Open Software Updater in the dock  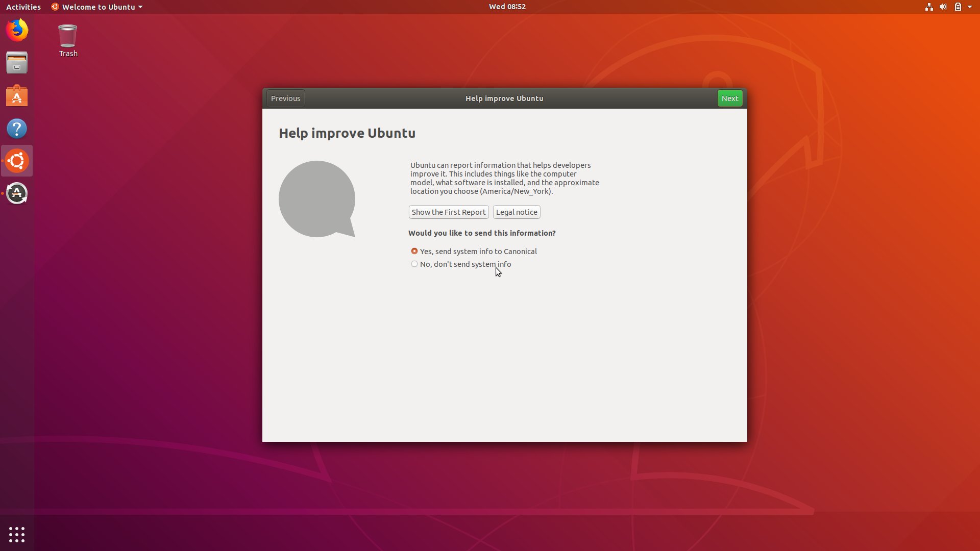point(17,193)
